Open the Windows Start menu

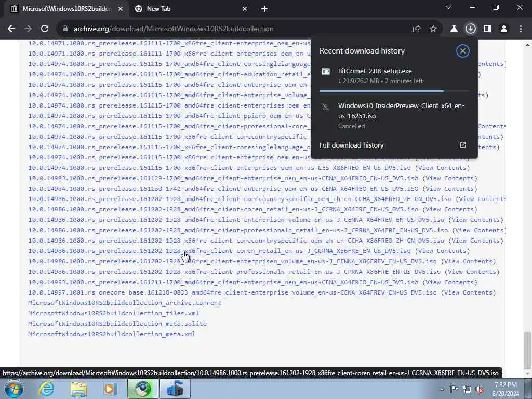pyautogui.click(x=14, y=389)
